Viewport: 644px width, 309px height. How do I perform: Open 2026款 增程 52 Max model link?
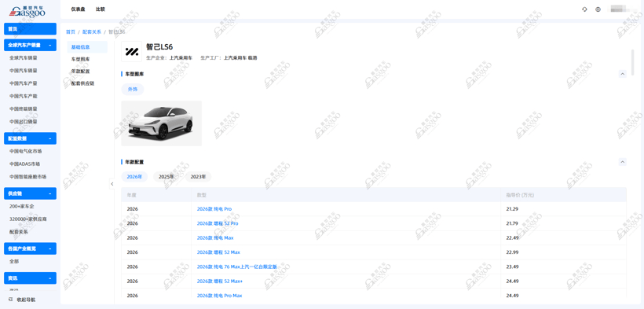218,252
